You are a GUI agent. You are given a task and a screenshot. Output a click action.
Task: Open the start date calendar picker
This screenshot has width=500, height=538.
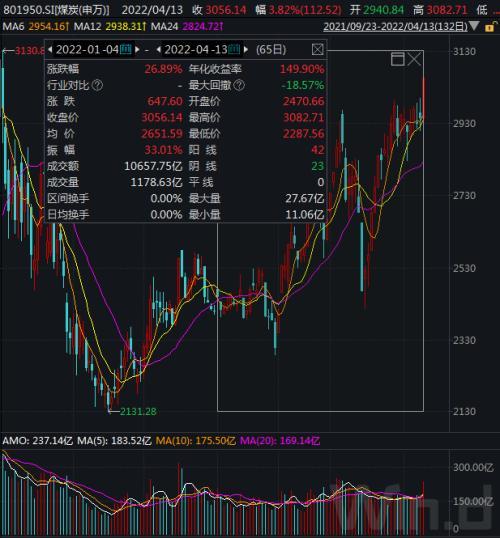coord(126,50)
